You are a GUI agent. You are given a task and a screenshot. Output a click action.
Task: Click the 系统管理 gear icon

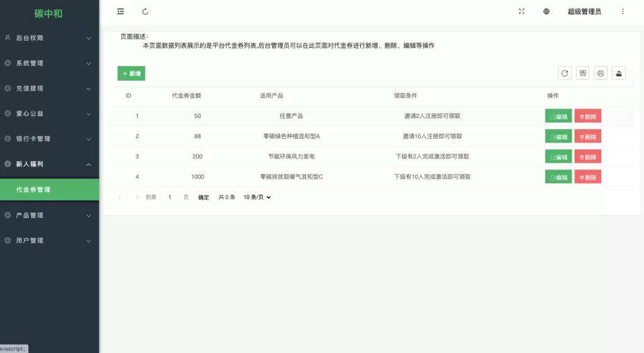point(8,63)
